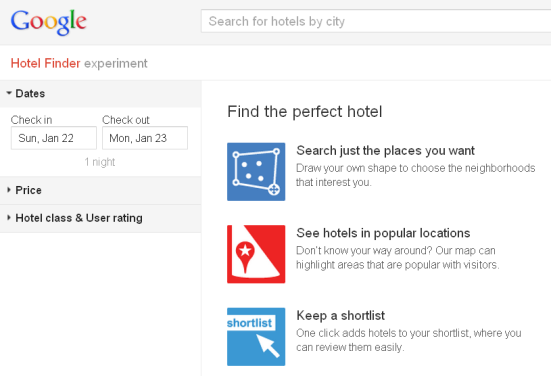This screenshot has width=551, height=376.
Task: Expand the Price filter arrow
Action: [x=9, y=190]
